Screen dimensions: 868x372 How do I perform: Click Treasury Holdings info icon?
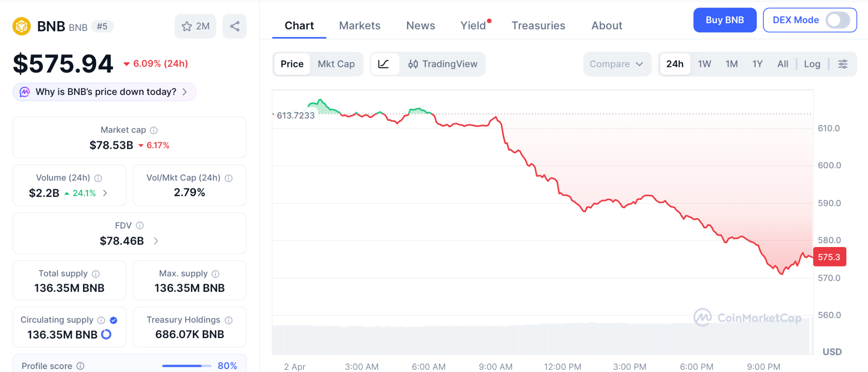click(229, 320)
